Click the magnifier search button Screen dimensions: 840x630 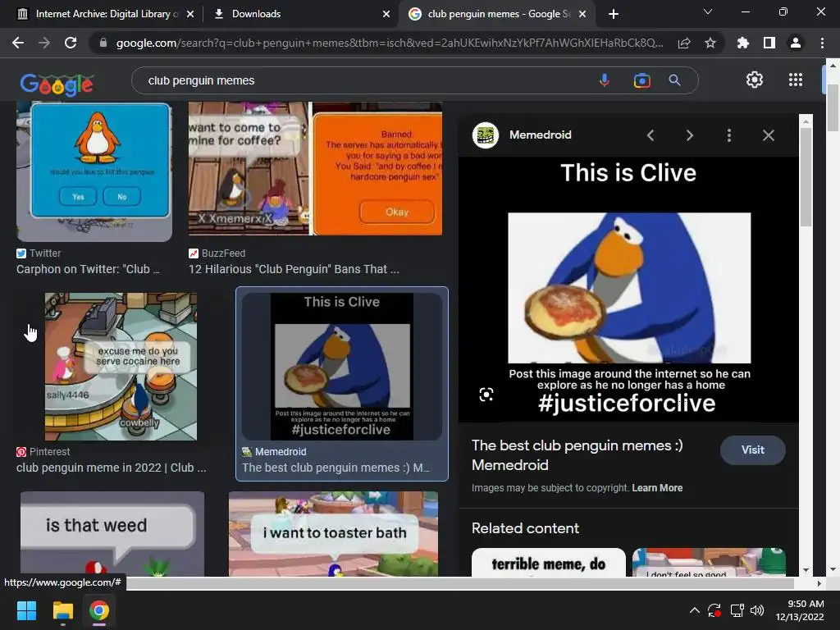tap(674, 80)
